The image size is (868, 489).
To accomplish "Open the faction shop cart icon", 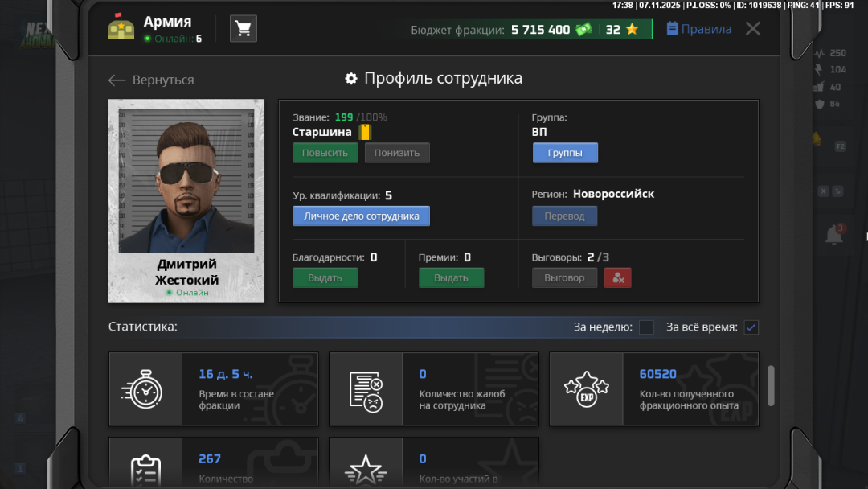I will click(244, 29).
